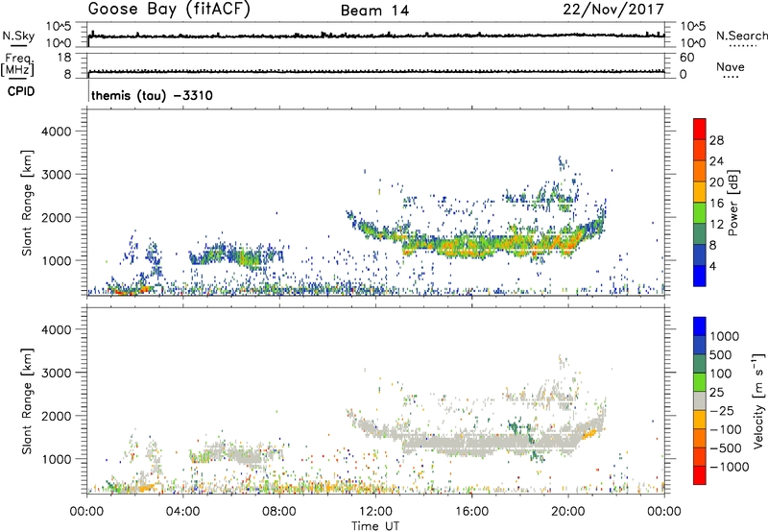Viewport: 768px width, 532px height.
Task: Click the Nave legend label
Action: point(731,67)
